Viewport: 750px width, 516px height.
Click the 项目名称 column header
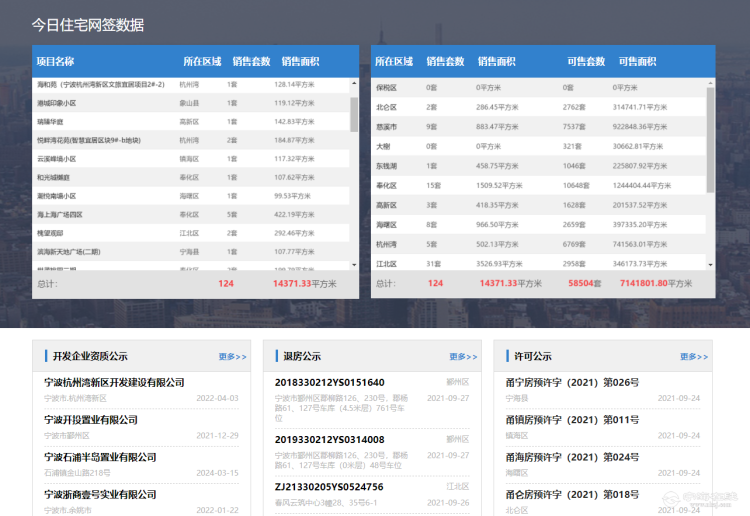pyautogui.click(x=55, y=61)
